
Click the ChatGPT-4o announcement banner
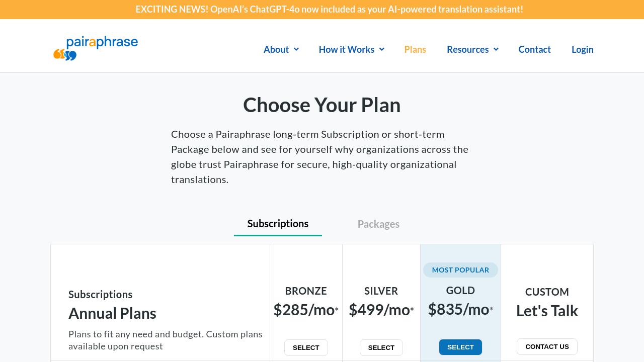(x=329, y=9)
